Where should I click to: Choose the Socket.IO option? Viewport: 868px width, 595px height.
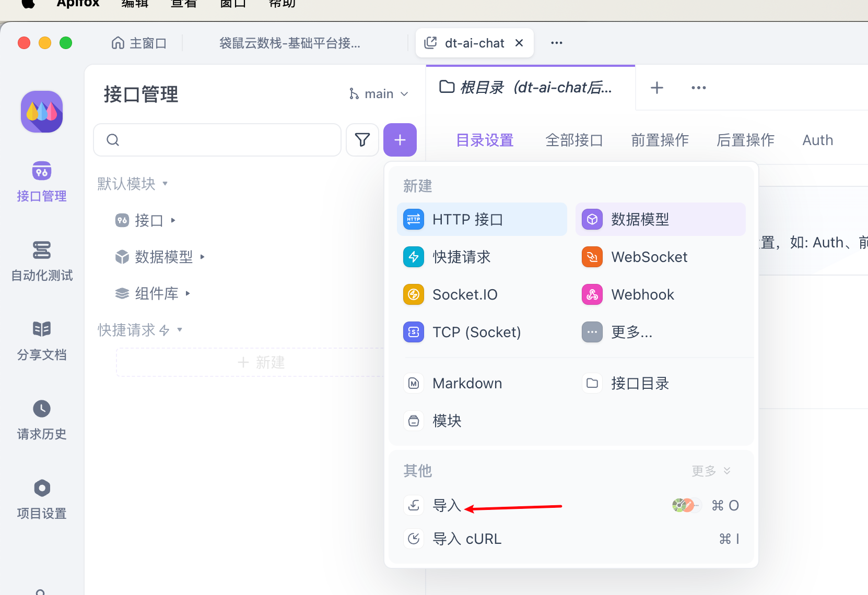482,294
